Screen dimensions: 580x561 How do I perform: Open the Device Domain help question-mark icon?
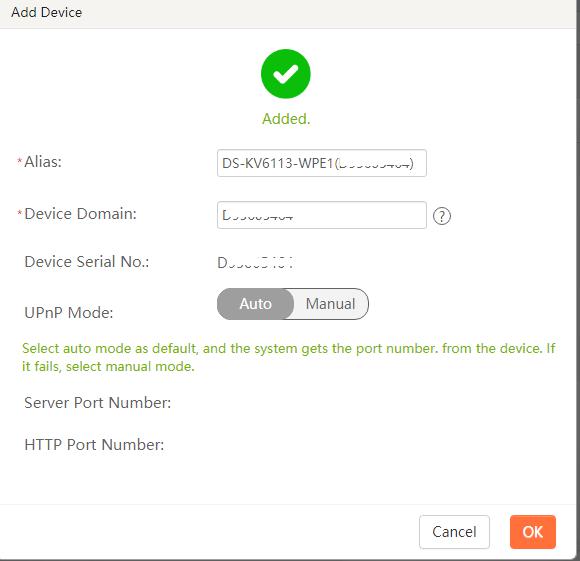click(442, 216)
